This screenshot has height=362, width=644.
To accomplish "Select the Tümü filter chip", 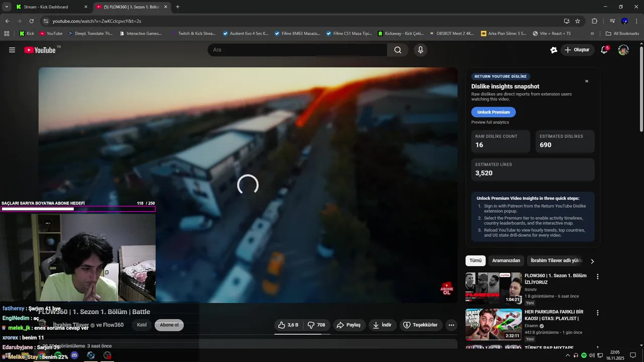I will point(475,260).
